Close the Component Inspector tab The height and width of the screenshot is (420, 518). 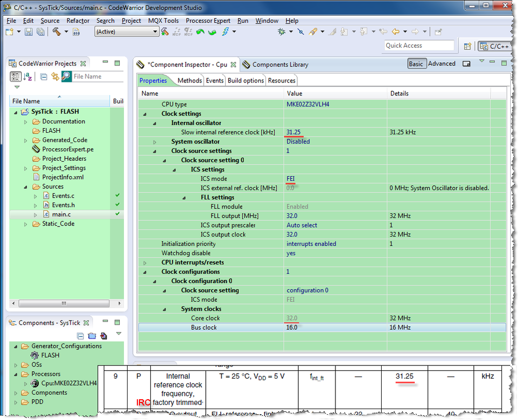point(233,65)
